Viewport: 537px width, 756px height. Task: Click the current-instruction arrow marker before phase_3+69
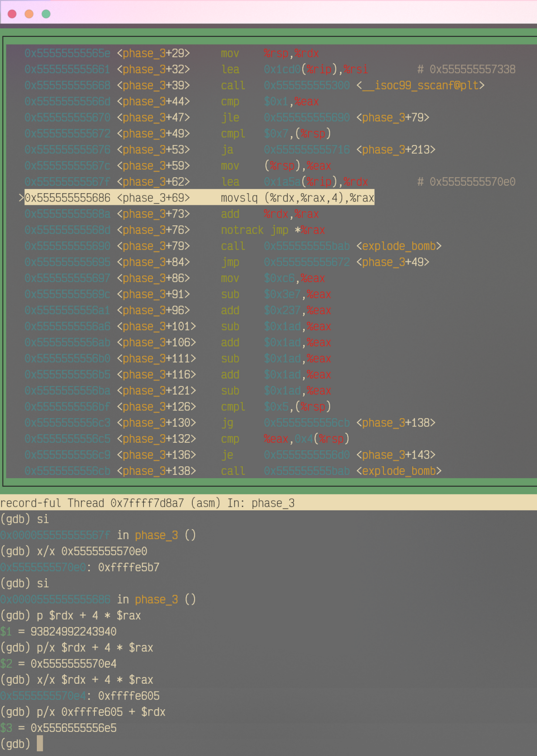21,198
